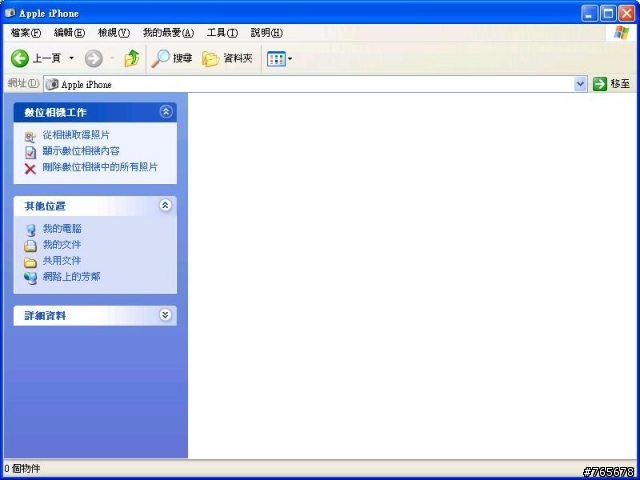Click the green Back arrow button
The image size is (640, 480).
pyautogui.click(x=20, y=59)
